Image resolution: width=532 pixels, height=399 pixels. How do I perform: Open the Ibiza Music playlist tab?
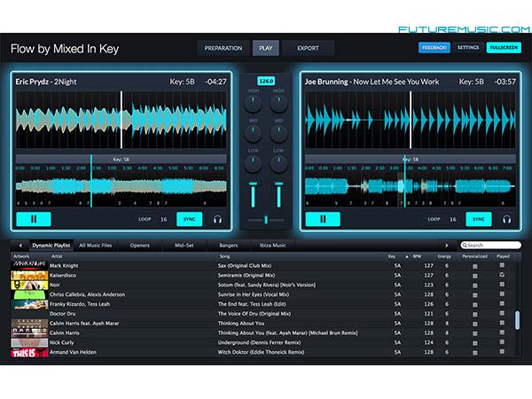272,246
